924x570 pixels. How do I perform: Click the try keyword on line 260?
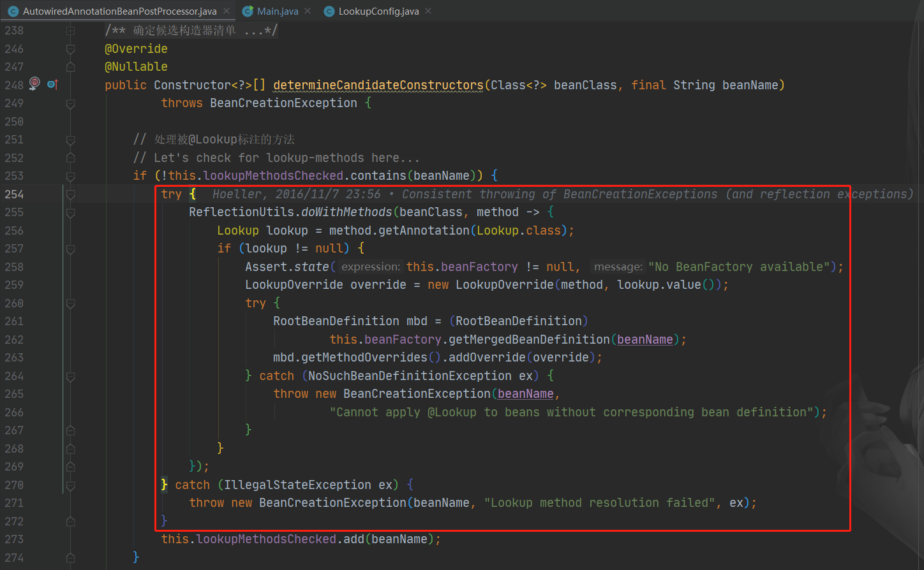tap(255, 303)
